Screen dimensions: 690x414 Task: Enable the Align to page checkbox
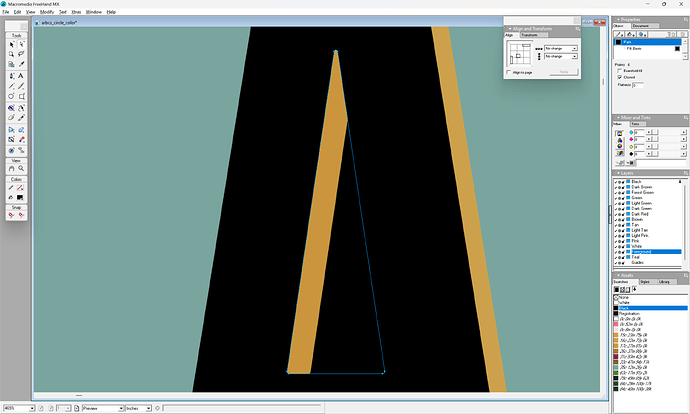(509, 72)
